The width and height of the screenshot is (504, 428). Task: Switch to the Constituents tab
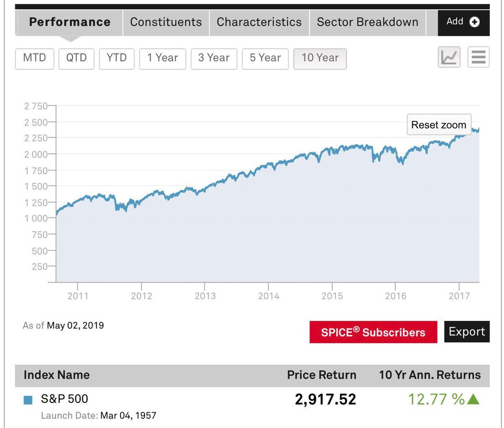[166, 22]
